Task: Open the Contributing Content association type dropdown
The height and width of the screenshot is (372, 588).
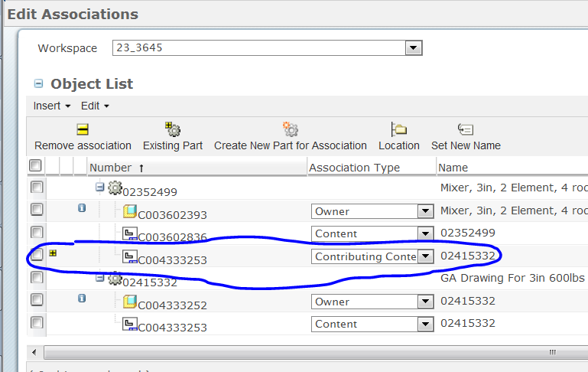Action: click(426, 256)
